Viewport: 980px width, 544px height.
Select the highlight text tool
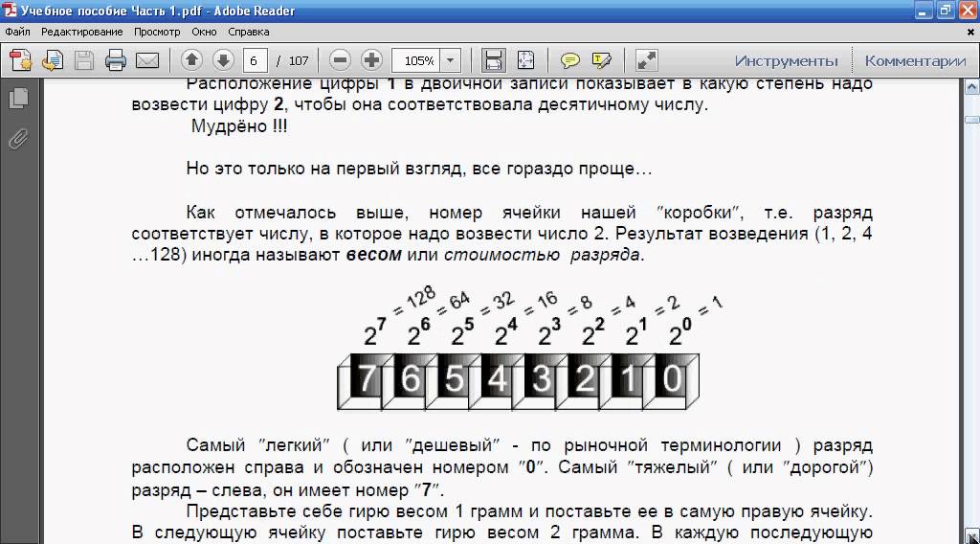tap(601, 60)
